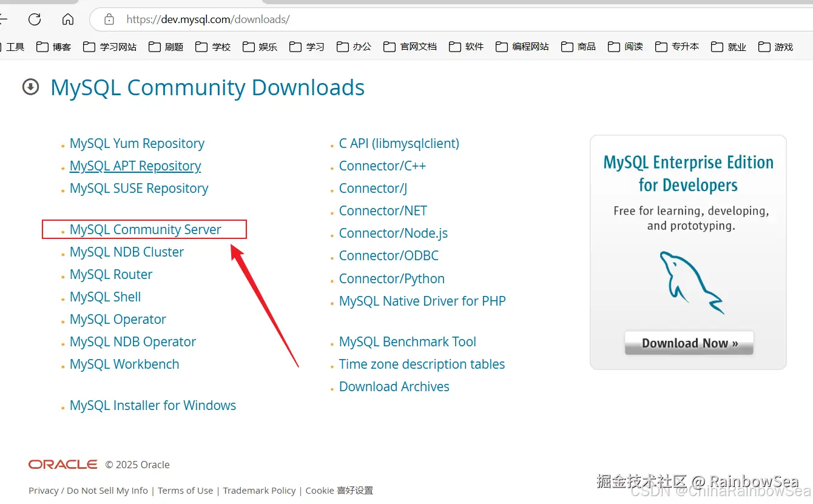
Task: Go to browser home page icon
Action: click(68, 19)
